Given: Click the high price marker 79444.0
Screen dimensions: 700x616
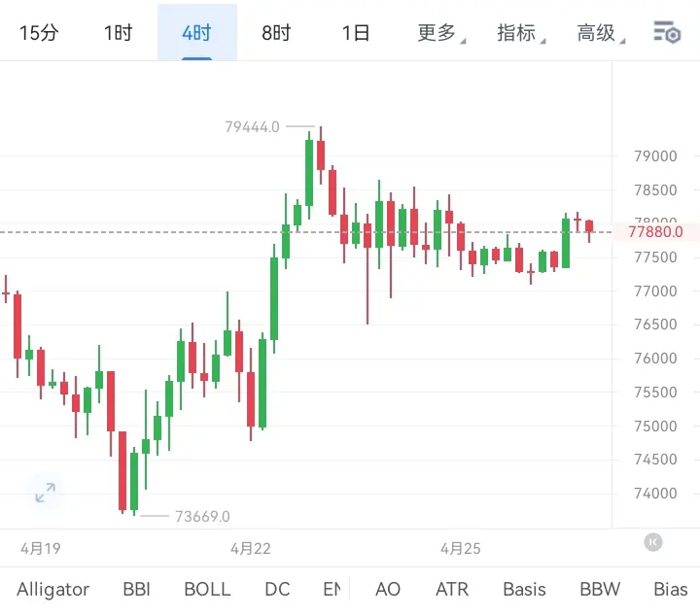Looking at the screenshot, I should pos(252,127).
